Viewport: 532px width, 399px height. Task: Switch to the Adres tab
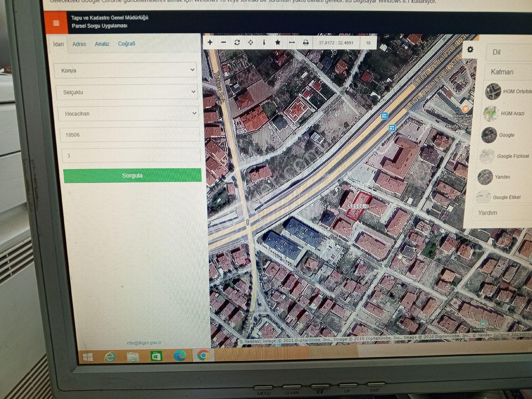click(x=79, y=44)
